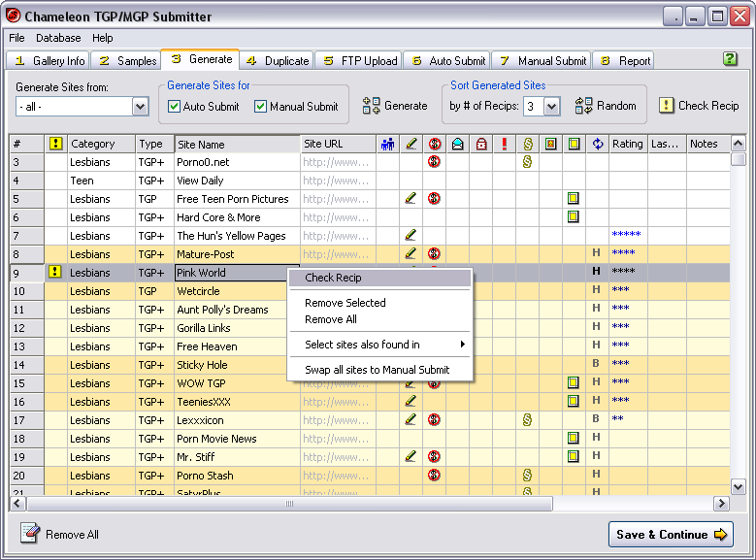The width and height of the screenshot is (756, 560).
Task: Toggle the Auto Submit checkbox
Action: point(174,106)
